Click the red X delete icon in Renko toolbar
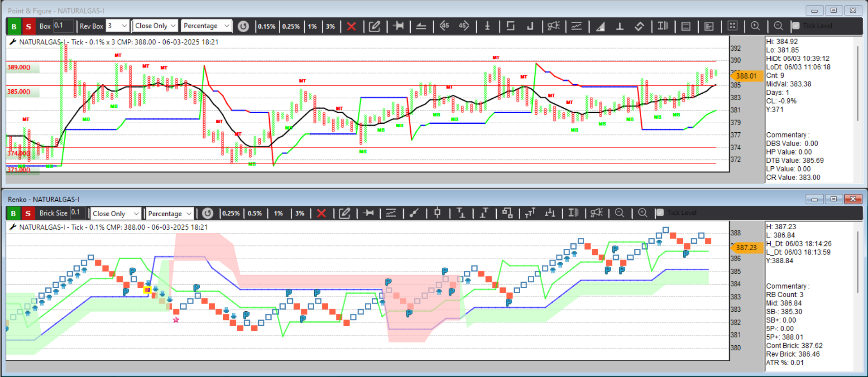The height and width of the screenshot is (377, 868). (321, 213)
